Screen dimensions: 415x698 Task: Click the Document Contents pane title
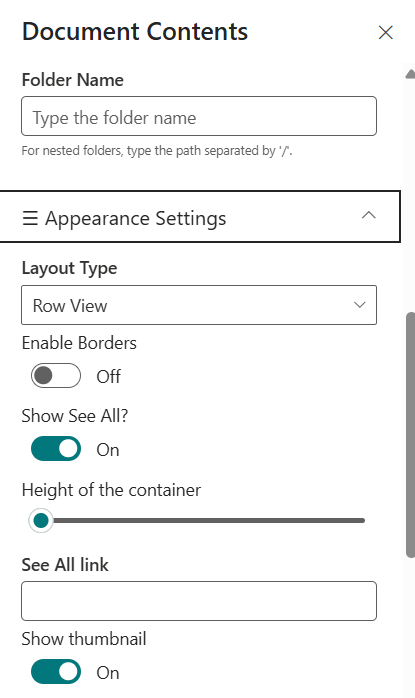click(135, 32)
